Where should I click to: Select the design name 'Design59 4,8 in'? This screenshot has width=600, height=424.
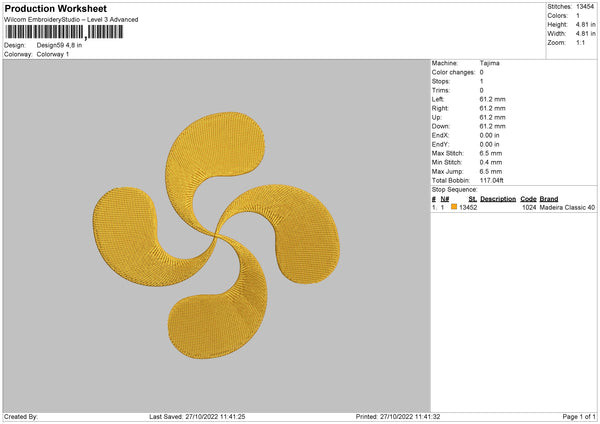tap(59, 45)
